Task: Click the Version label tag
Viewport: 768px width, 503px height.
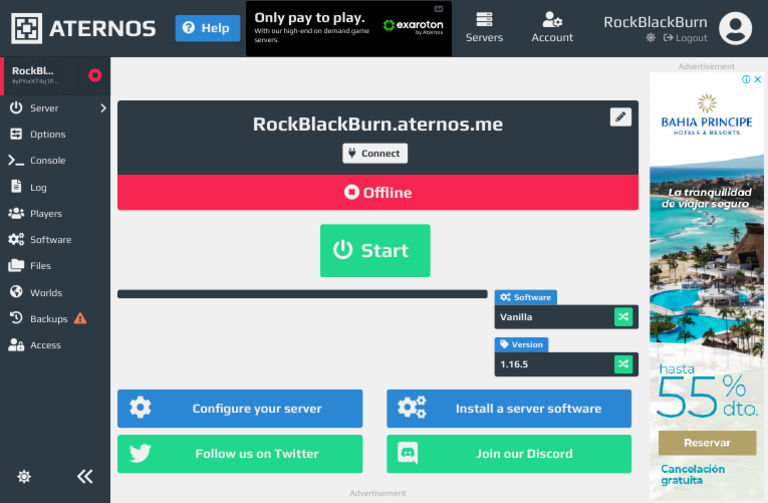Action: point(521,345)
